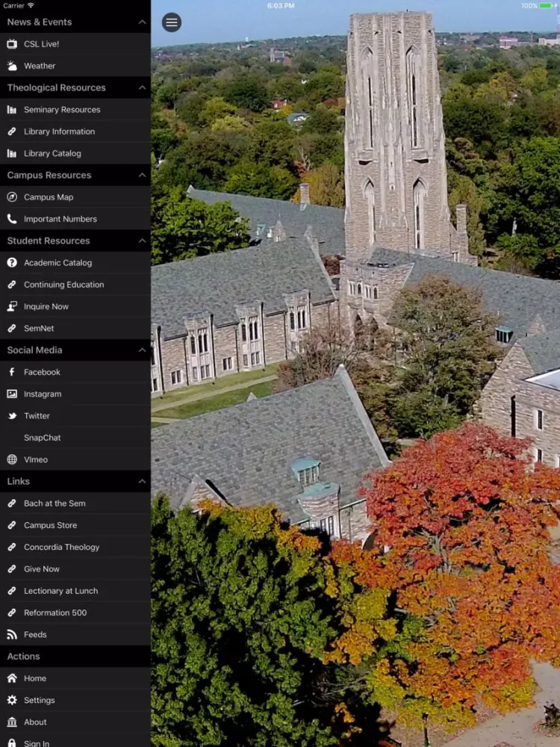This screenshot has width=560, height=747.
Task: Open the Inquire Now link
Action: point(75,306)
